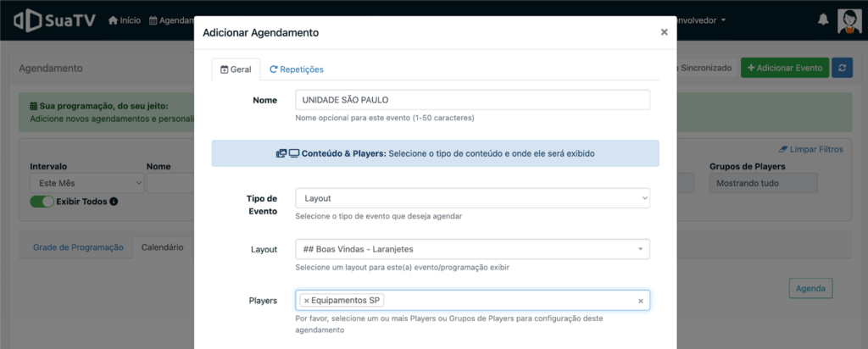Viewport: 868px width, 349px height.
Task: Click the blue refresh sync icon button
Action: pyautogui.click(x=842, y=68)
